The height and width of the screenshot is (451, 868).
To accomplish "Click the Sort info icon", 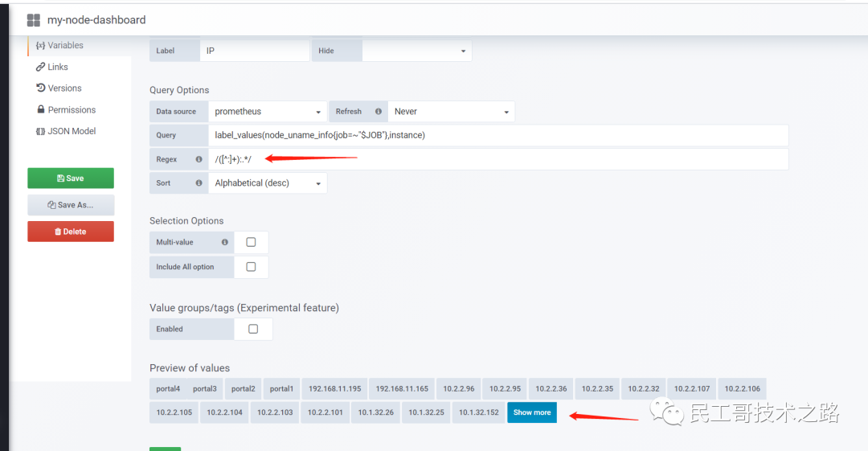I will point(199,182).
